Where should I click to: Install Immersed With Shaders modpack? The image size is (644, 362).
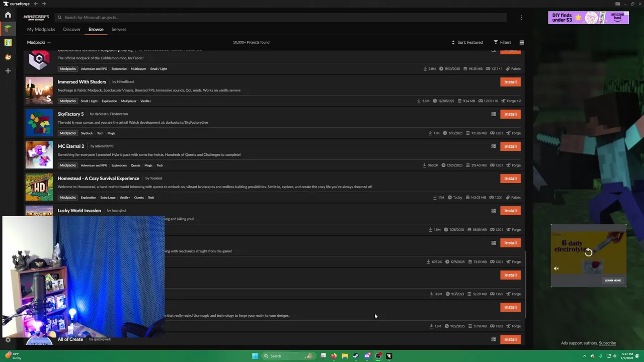pos(510,82)
